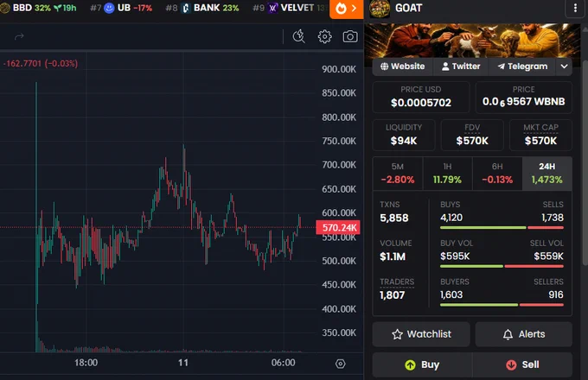Open the trending flame button

[x=347, y=9]
